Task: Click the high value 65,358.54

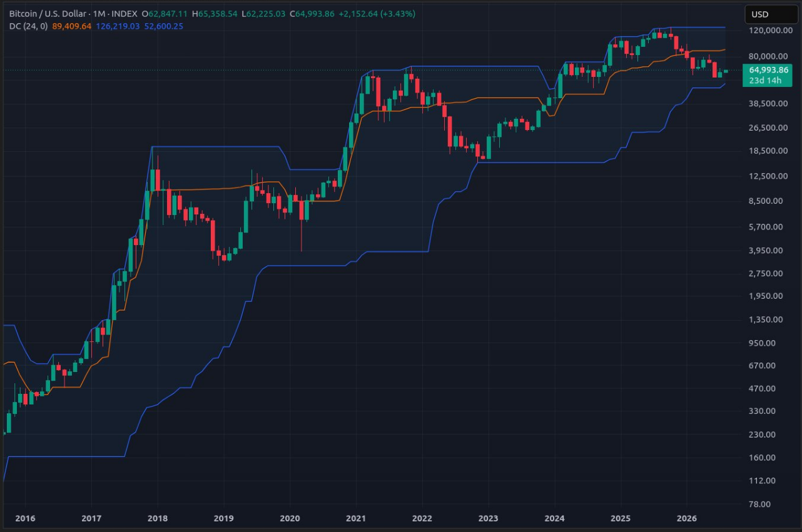Action: (218, 14)
